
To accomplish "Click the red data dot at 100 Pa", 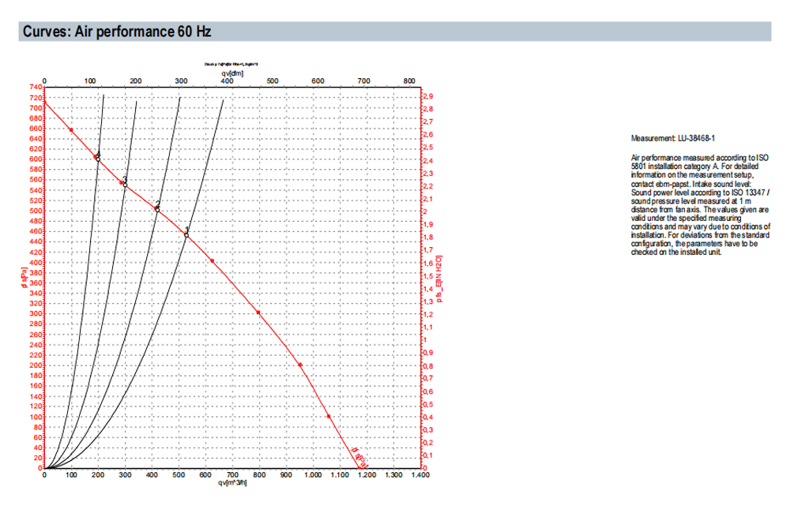I will (329, 416).
